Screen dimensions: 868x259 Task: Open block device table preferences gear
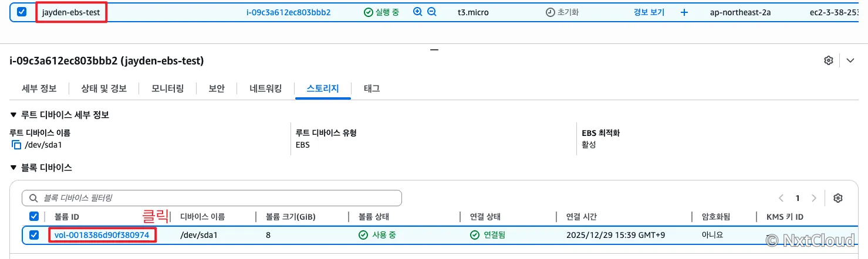pyautogui.click(x=838, y=198)
